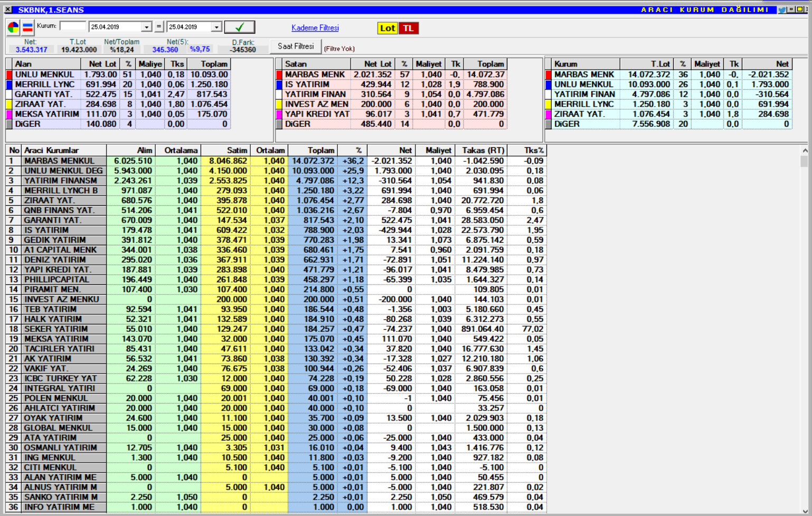Sort by the Alan column header

pos(46,64)
